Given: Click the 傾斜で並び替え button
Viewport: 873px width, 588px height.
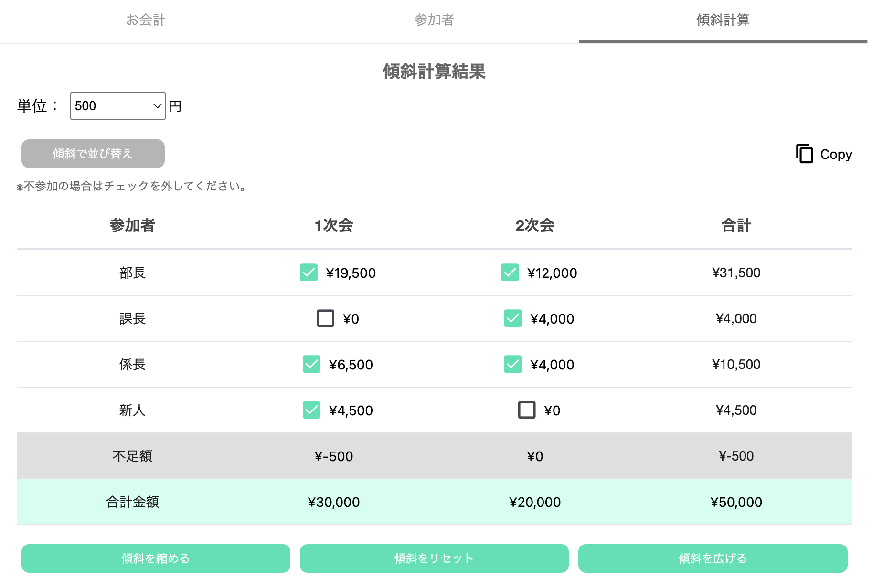Looking at the screenshot, I should pyautogui.click(x=93, y=154).
